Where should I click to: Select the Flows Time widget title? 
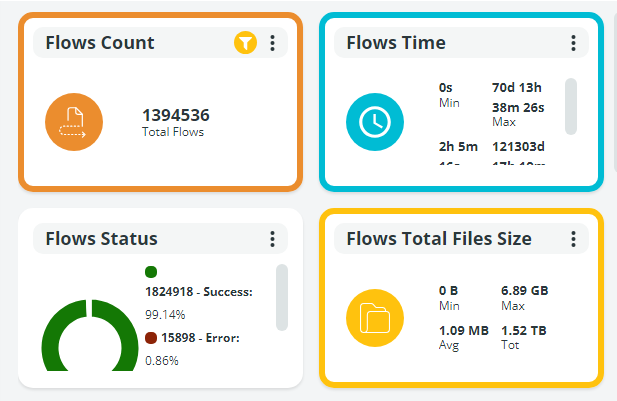(396, 43)
